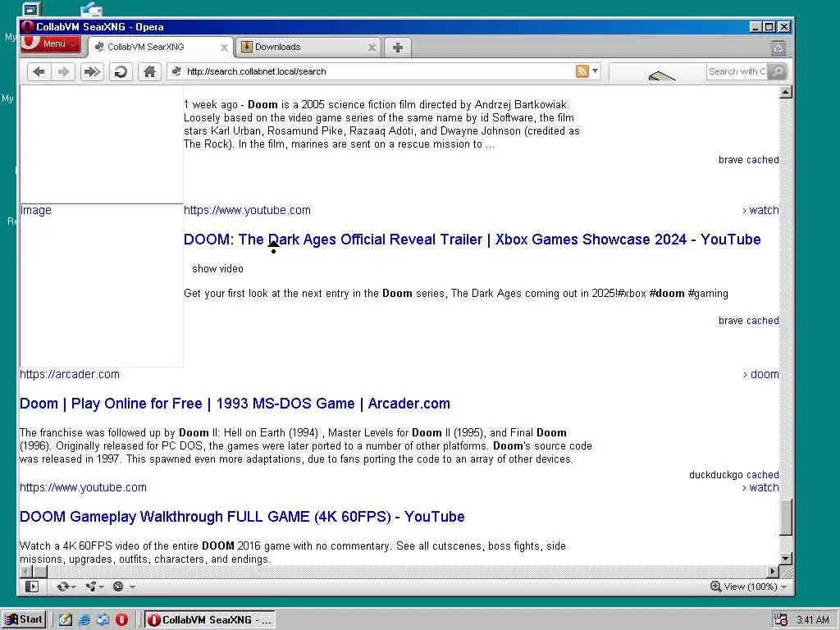Toggle the side panel button in status bar
Screen dimensions: 840x630
pyautogui.click(x=32, y=587)
